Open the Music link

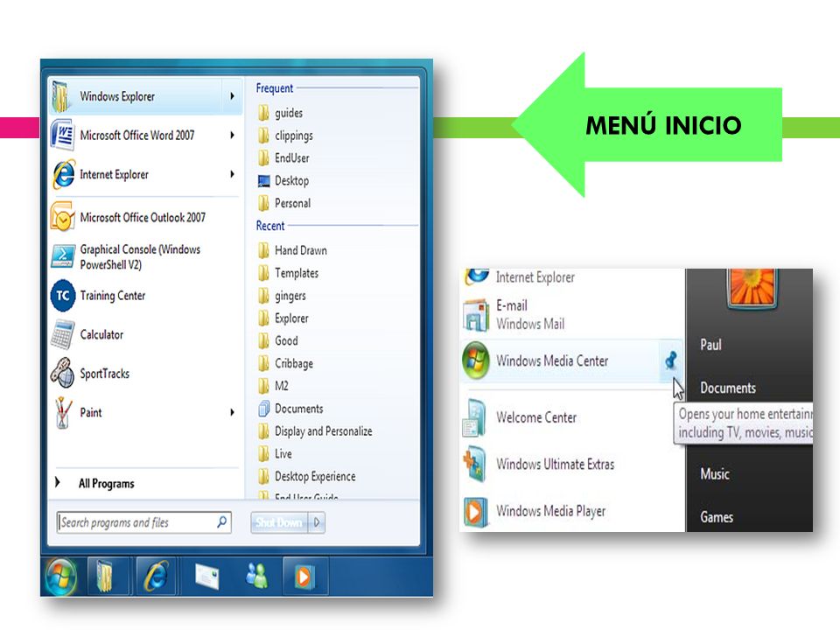point(715,474)
